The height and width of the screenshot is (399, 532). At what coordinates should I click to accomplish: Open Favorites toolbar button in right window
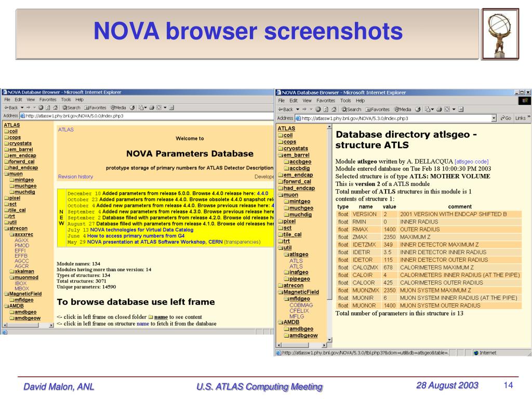click(377, 109)
